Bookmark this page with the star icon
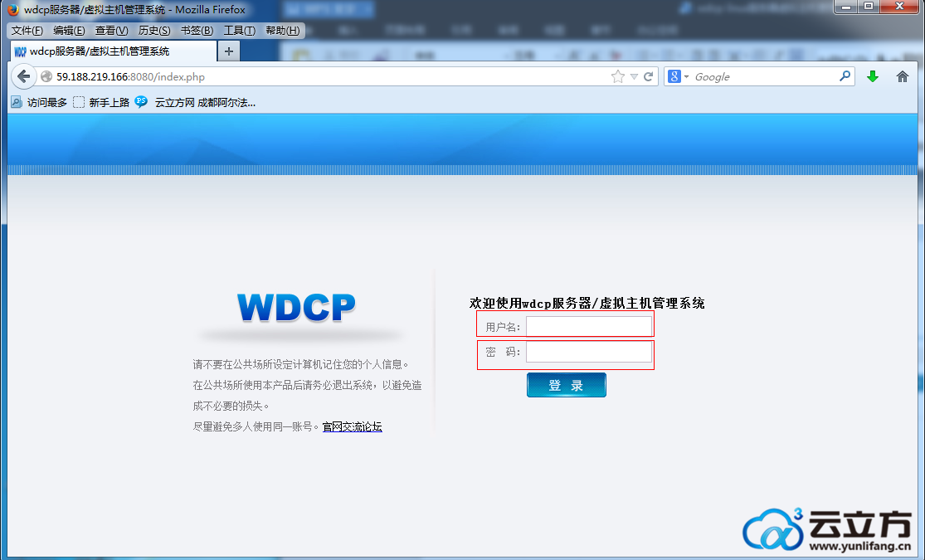The width and height of the screenshot is (925, 560). pyautogui.click(x=618, y=76)
